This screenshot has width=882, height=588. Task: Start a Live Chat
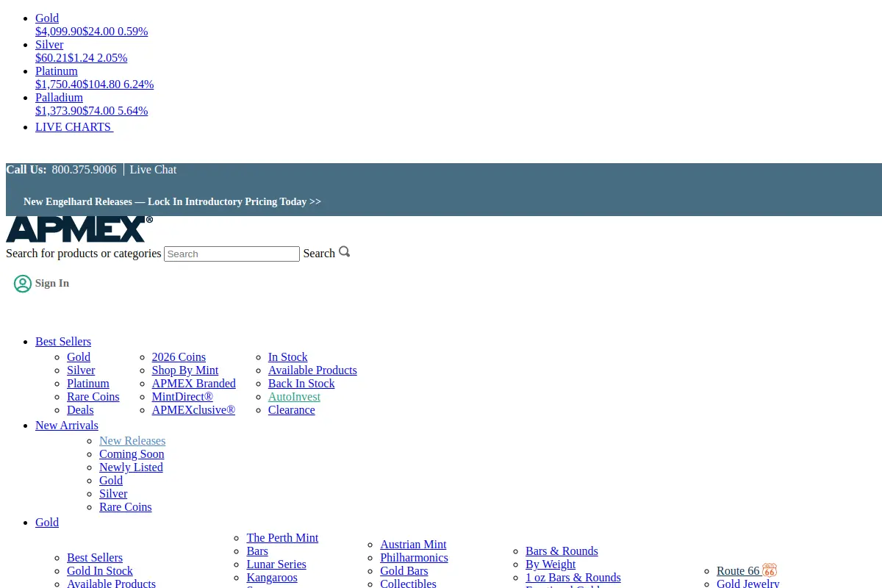click(x=153, y=170)
